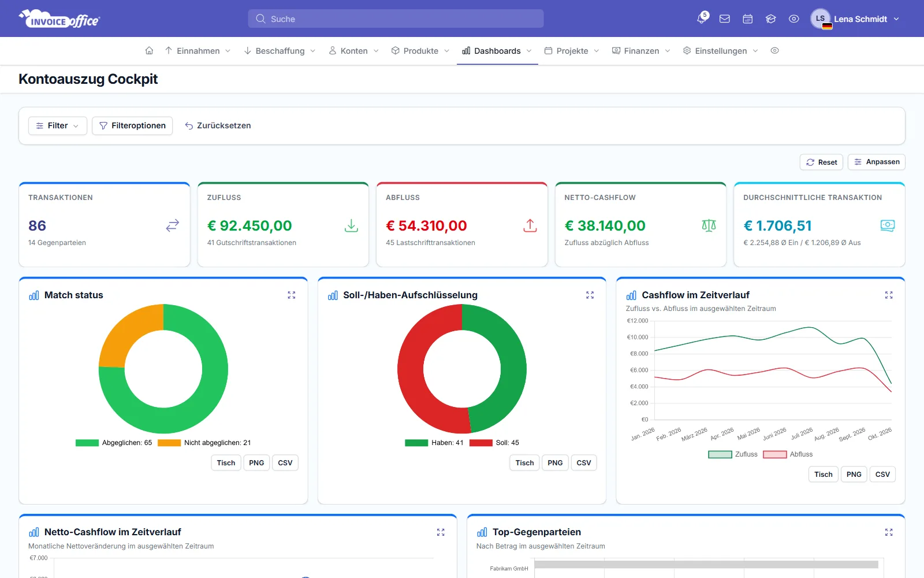Click the Zufluss download icon

pyautogui.click(x=351, y=225)
